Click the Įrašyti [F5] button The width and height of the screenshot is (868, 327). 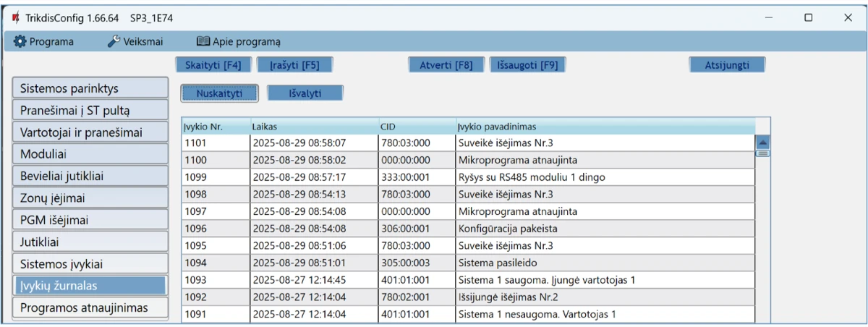294,65
